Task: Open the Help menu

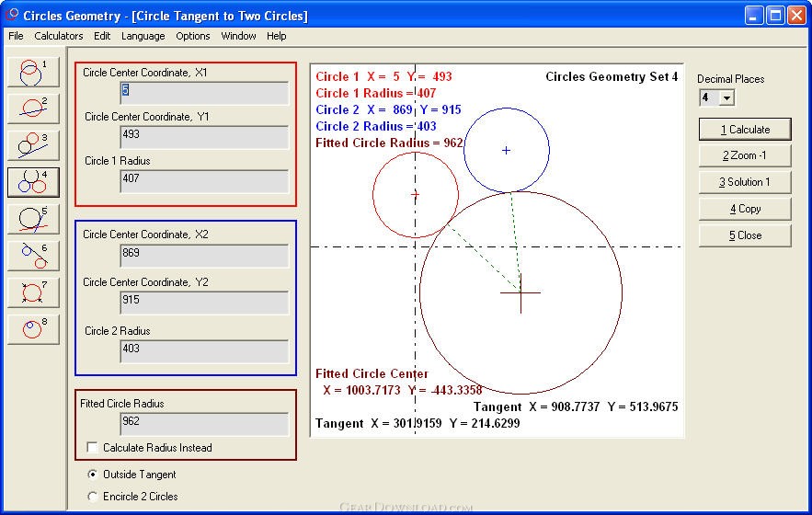Action: click(x=277, y=36)
